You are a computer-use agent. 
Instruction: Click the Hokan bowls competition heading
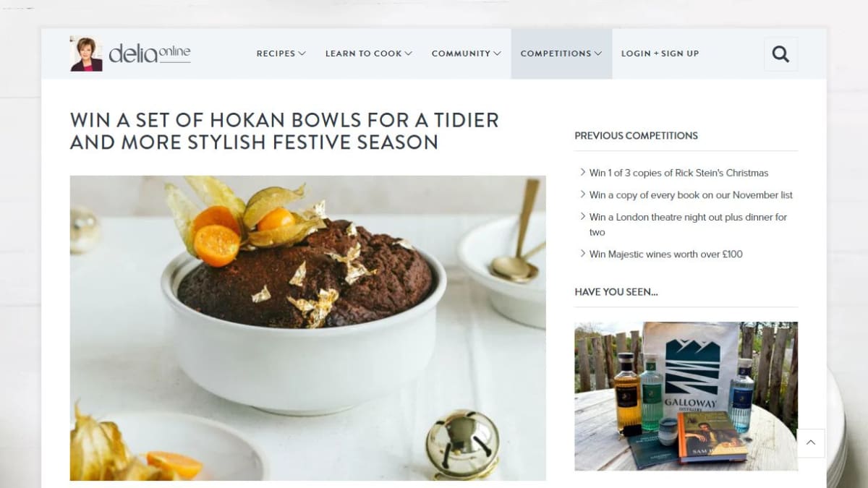(x=284, y=131)
